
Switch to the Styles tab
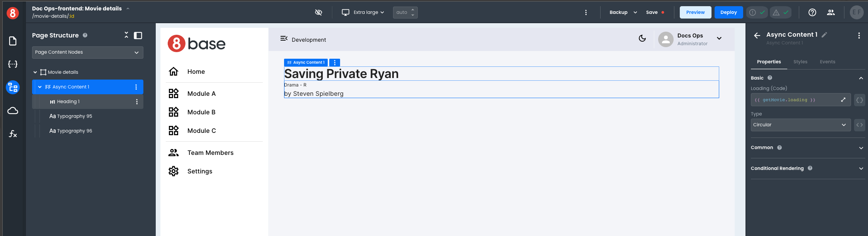pos(800,62)
